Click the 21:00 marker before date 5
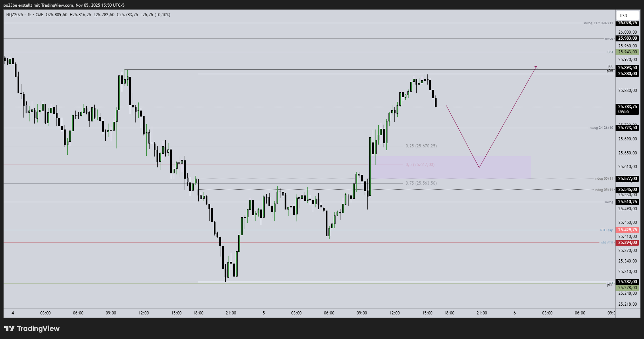The image size is (644, 339). pyautogui.click(x=231, y=313)
